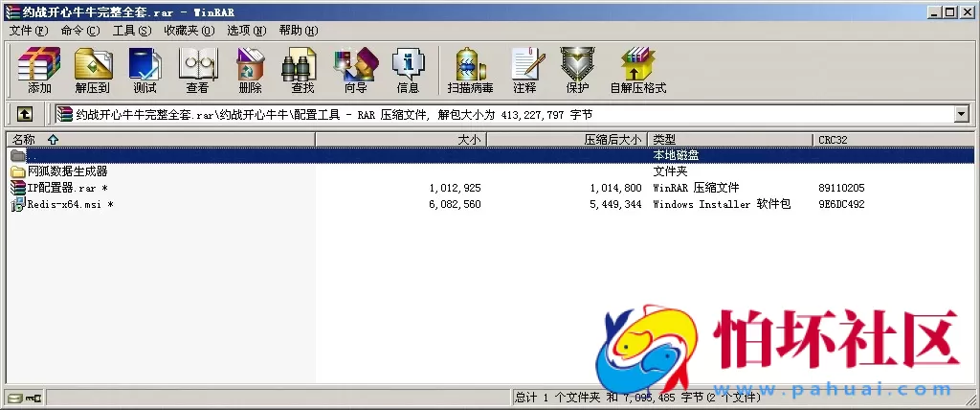
Task: Open the 帮助(H) menu
Action: click(299, 30)
